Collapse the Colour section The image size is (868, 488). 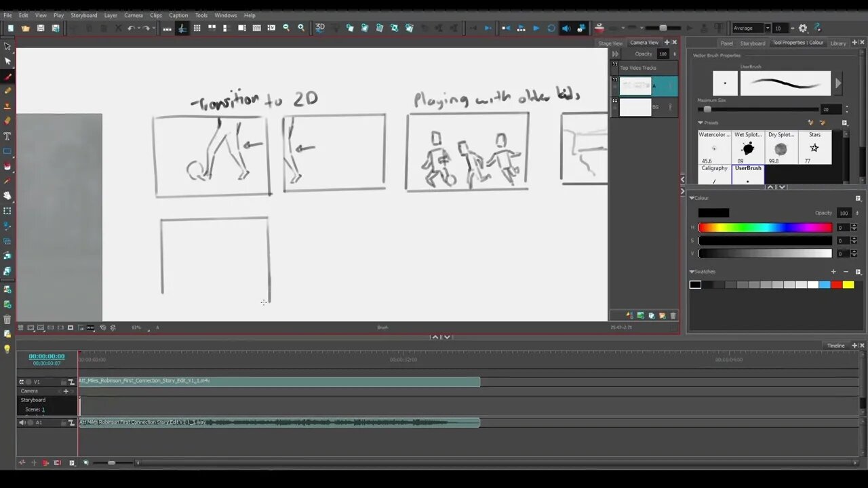(692, 198)
